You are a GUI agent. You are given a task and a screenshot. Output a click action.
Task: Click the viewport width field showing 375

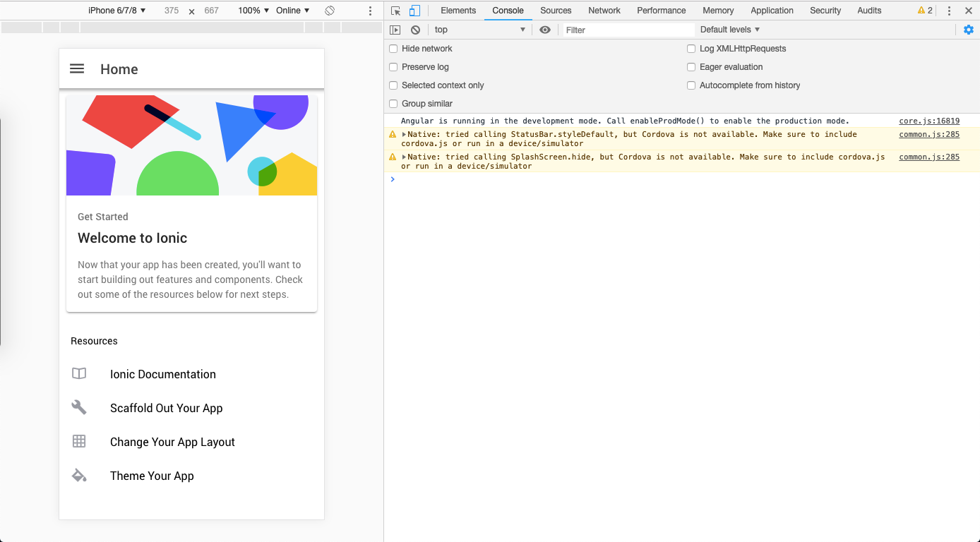(x=171, y=11)
